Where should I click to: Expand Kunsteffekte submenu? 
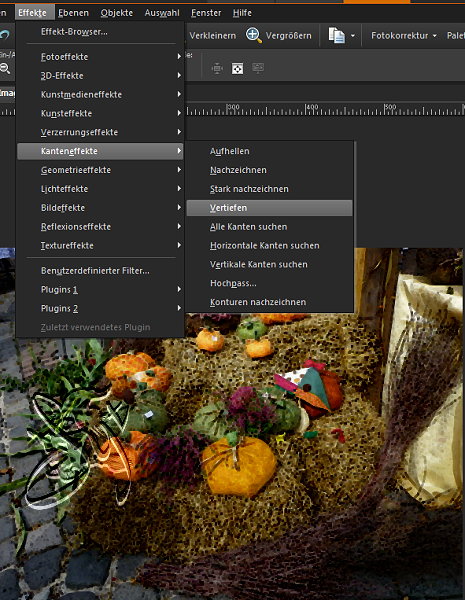pos(100,113)
